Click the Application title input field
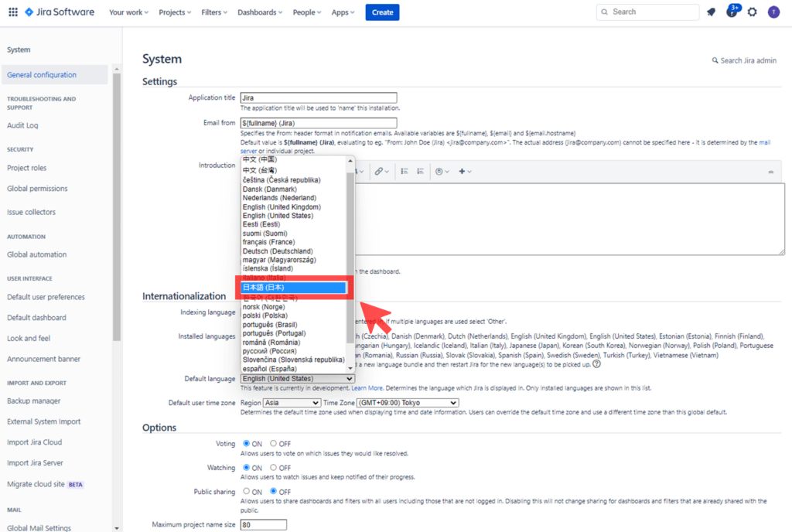Image resolution: width=792 pixels, height=532 pixels. coord(319,98)
